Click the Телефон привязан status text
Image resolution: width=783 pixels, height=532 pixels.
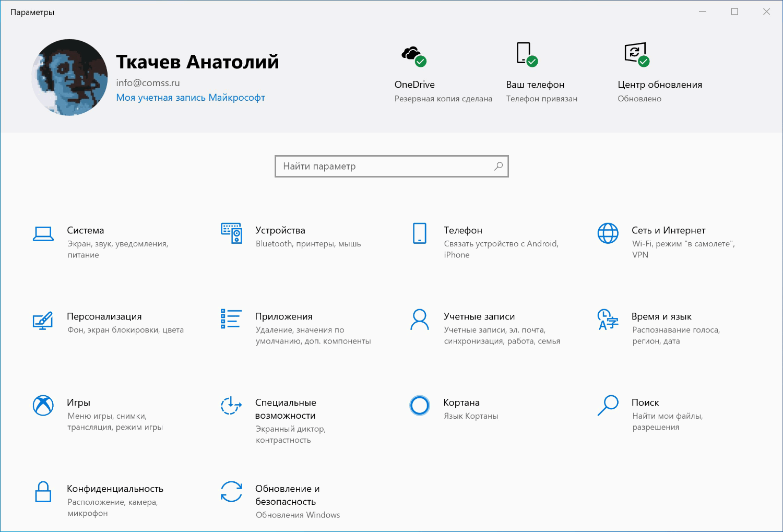pyautogui.click(x=542, y=99)
